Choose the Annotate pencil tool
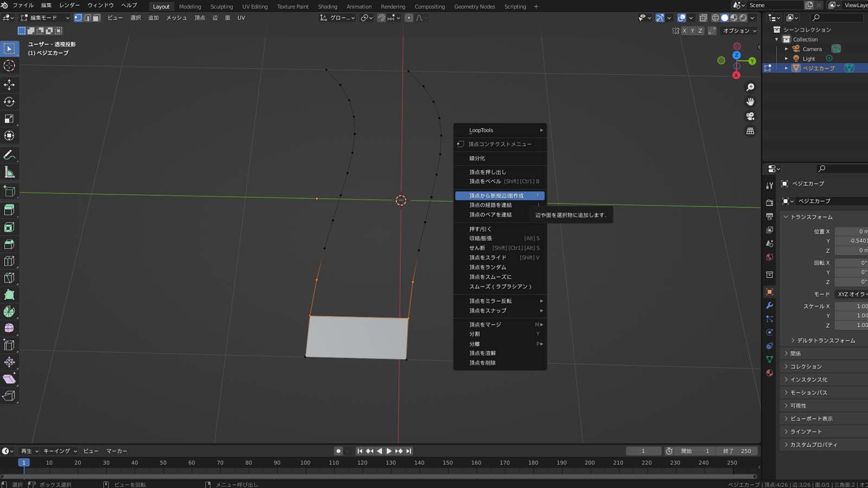868x488 pixels. [x=9, y=156]
